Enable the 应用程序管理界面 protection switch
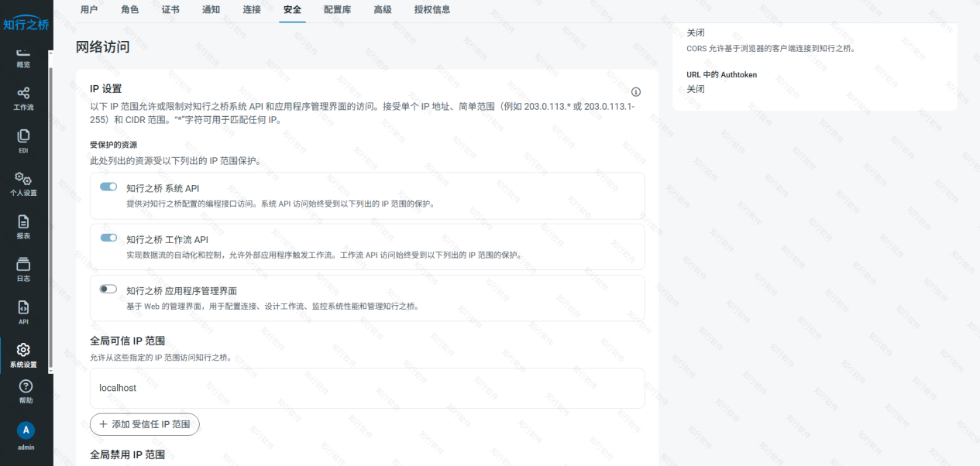Screen dimensions: 980x466 [x=108, y=289]
